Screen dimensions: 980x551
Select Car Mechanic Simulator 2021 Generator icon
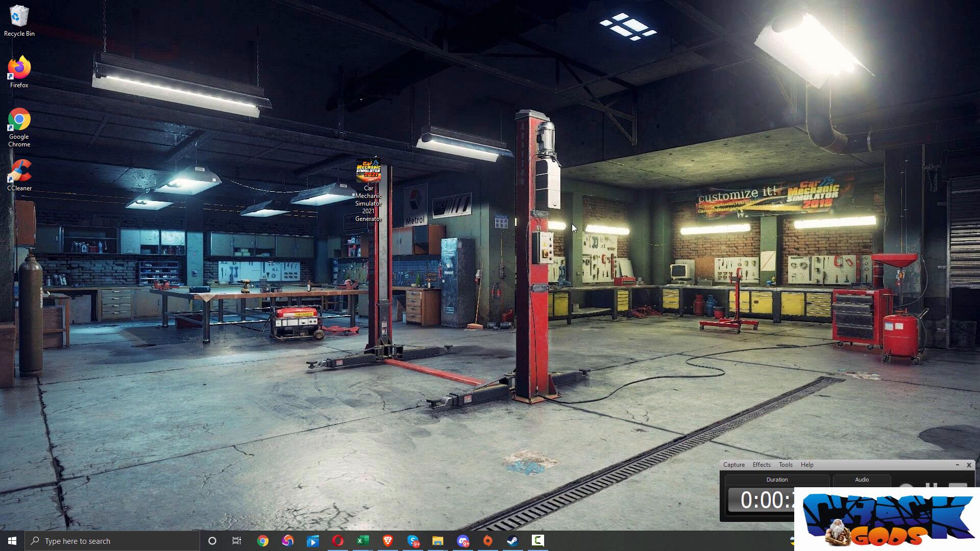point(368,189)
